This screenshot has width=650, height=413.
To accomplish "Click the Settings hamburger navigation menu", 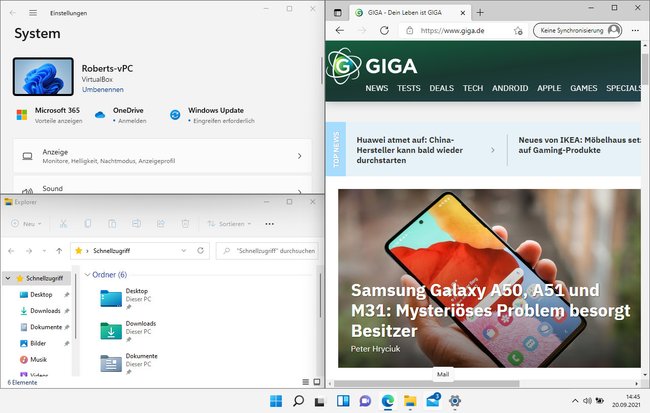I will (x=33, y=13).
